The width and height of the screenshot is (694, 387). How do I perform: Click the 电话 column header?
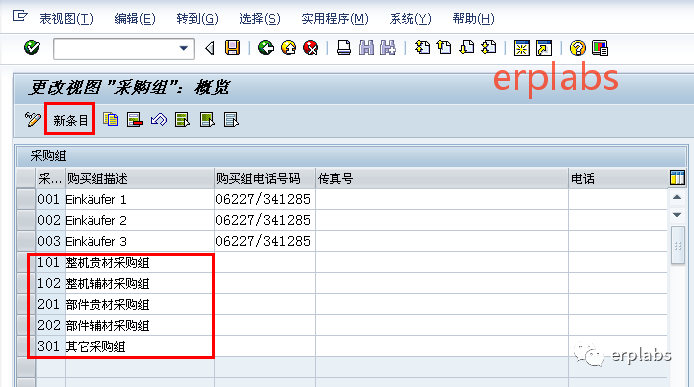click(618, 178)
